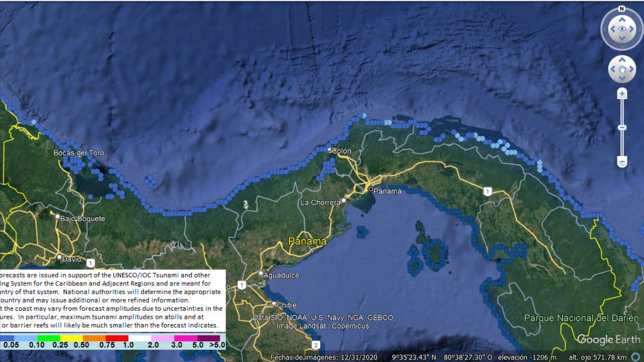
Task: Click the green 0.25 legend swatch
Action: click(x=48, y=338)
